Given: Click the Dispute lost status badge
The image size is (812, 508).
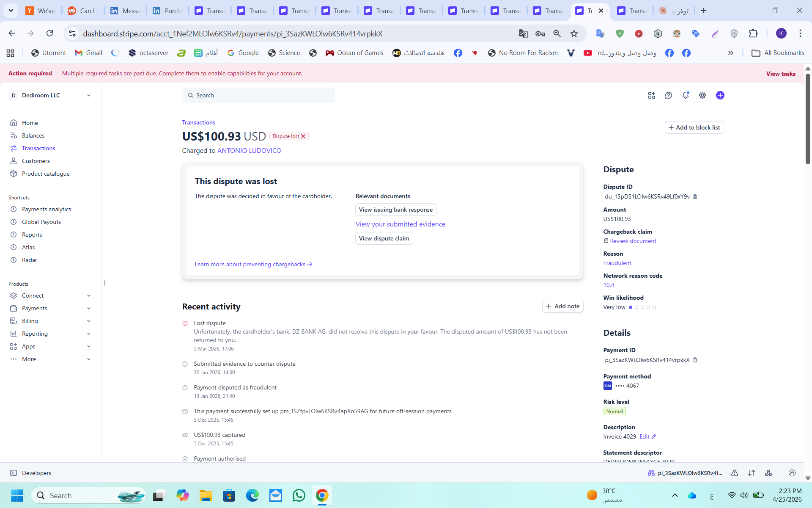Looking at the screenshot, I should coord(289,136).
